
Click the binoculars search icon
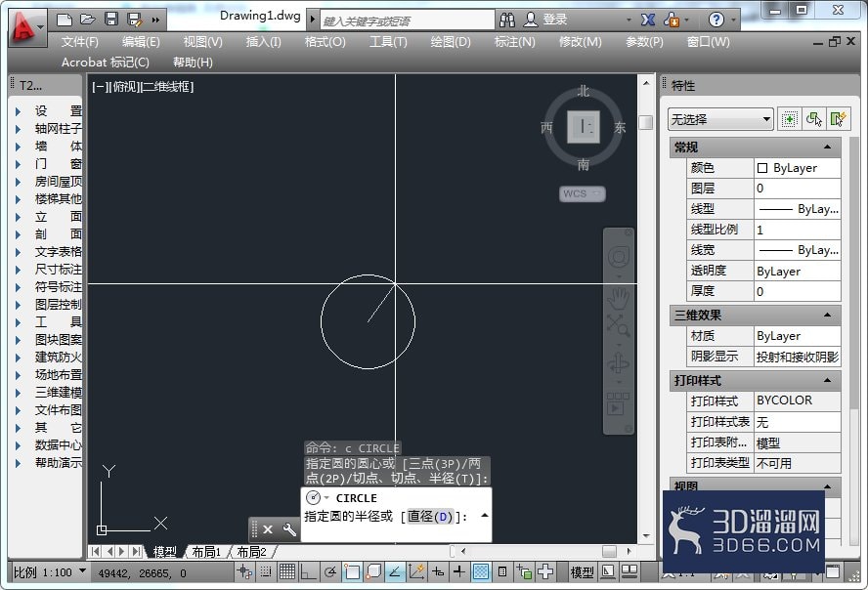(x=506, y=20)
